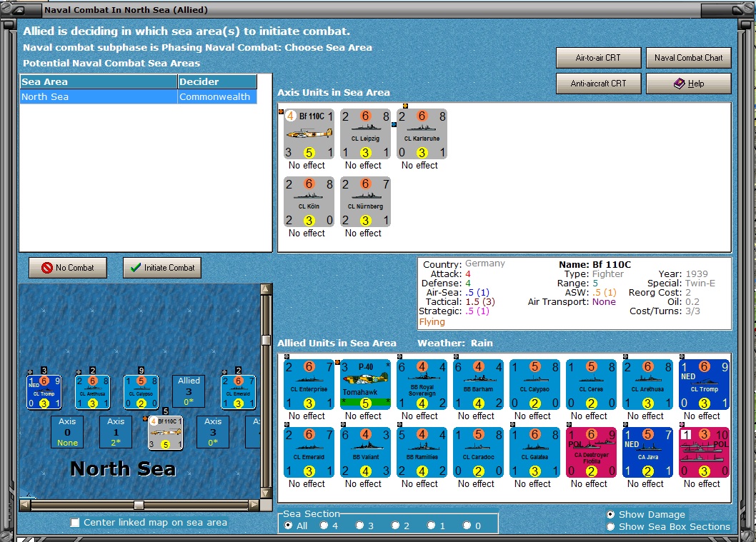Select the CL Nürnberg counter
This screenshot has height=542, width=756.
[x=365, y=202]
